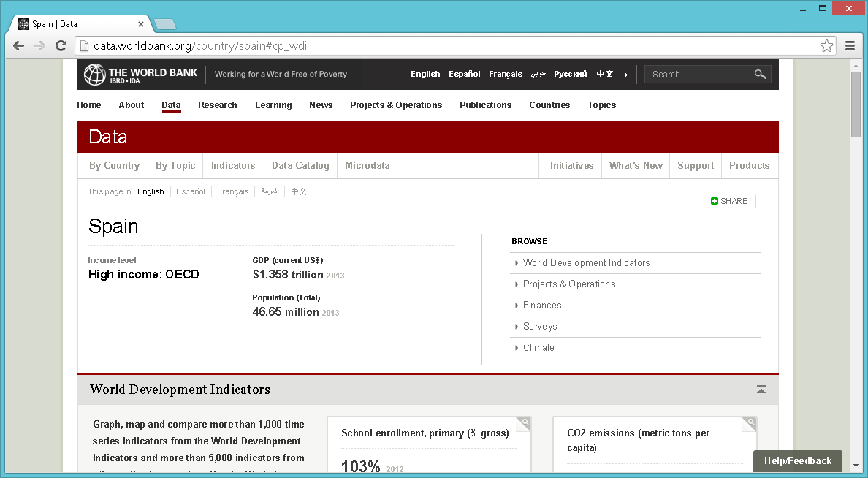
Task: Open the Learning menu item
Action: pyautogui.click(x=273, y=105)
